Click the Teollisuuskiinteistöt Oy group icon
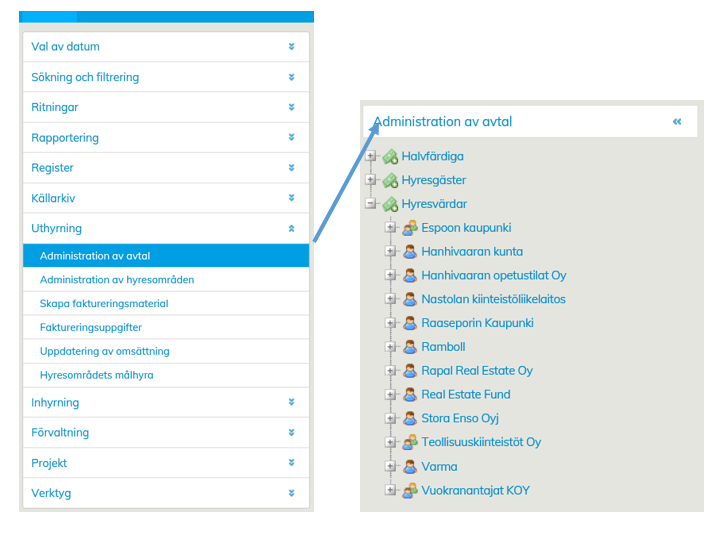Viewport: 721px width, 533px height. pos(410,442)
